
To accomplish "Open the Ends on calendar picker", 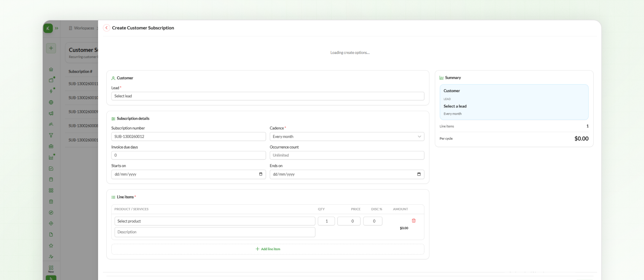I will [x=419, y=174].
